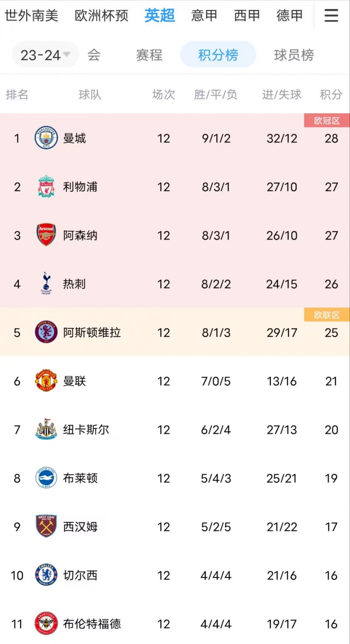Click the Liverpool club crest icon
350x644 pixels.
click(x=45, y=187)
